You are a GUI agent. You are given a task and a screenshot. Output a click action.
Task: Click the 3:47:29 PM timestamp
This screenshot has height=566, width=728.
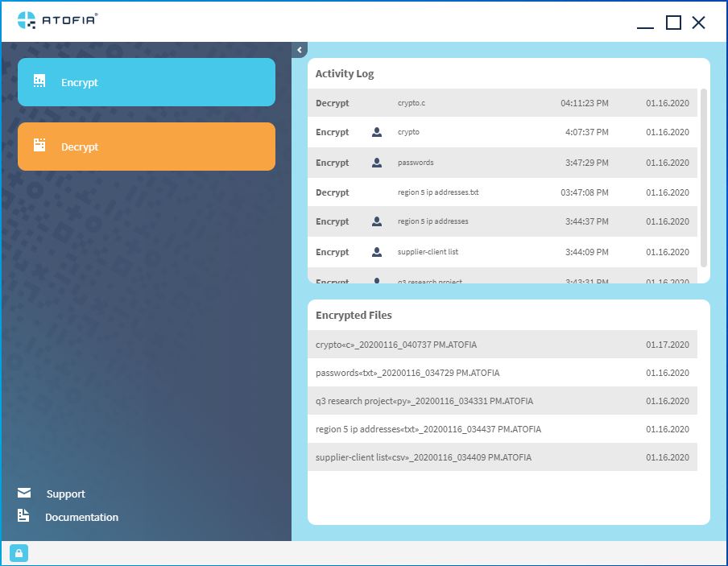click(x=586, y=163)
